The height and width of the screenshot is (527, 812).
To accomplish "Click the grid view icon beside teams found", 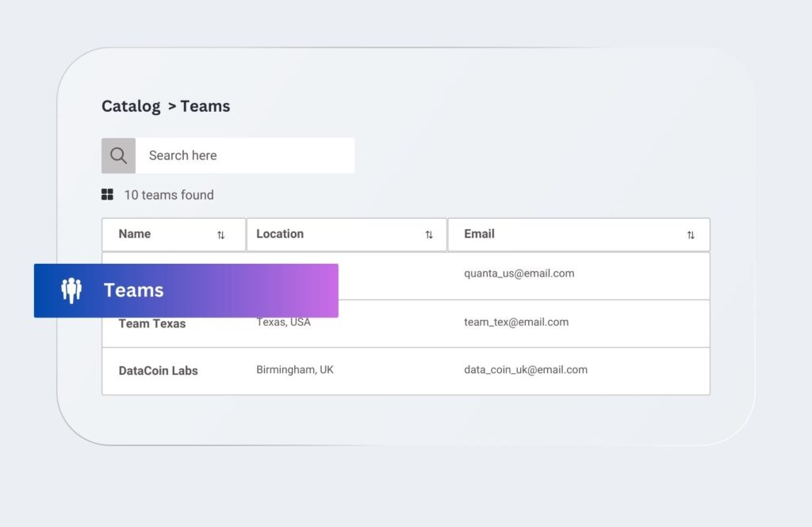I will (x=107, y=195).
